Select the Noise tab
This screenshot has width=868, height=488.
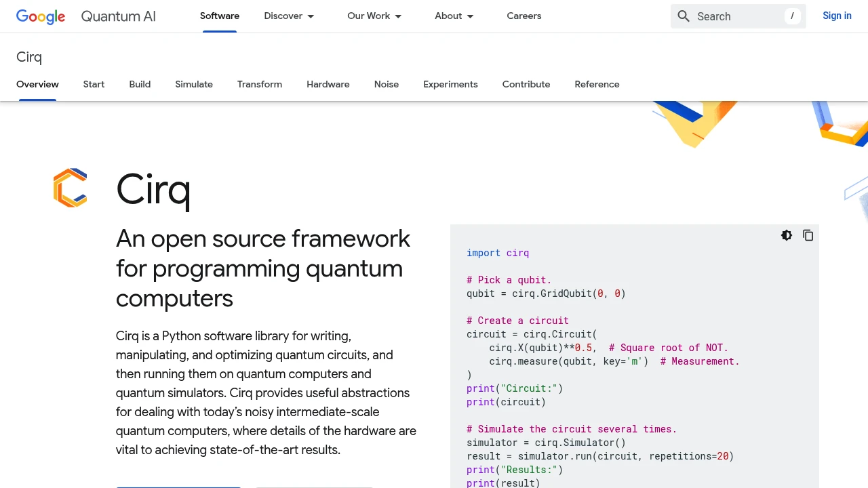(x=387, y=84)
